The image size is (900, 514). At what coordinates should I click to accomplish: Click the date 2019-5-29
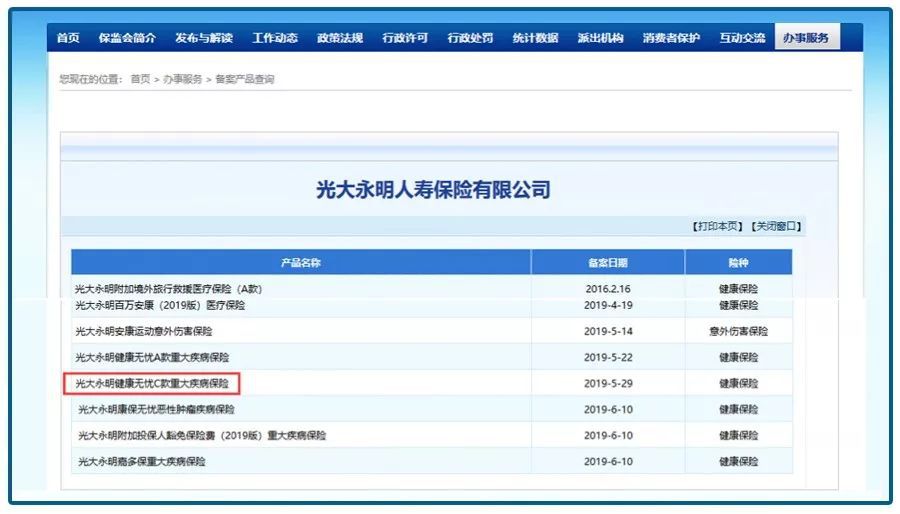608,383
